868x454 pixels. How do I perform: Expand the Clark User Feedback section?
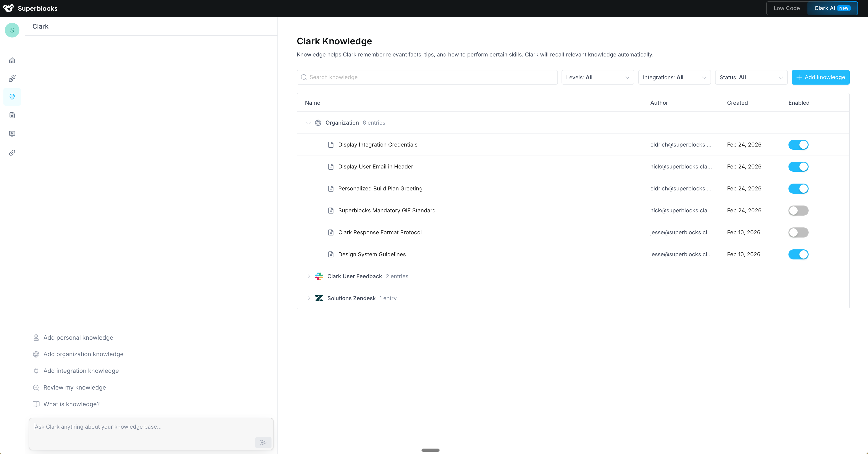pos(308,276)
